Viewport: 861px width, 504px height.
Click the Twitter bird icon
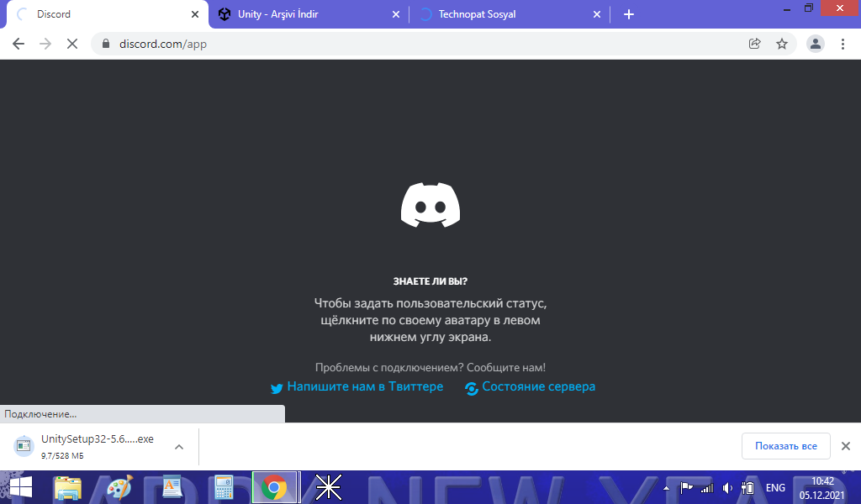(277, 388)
